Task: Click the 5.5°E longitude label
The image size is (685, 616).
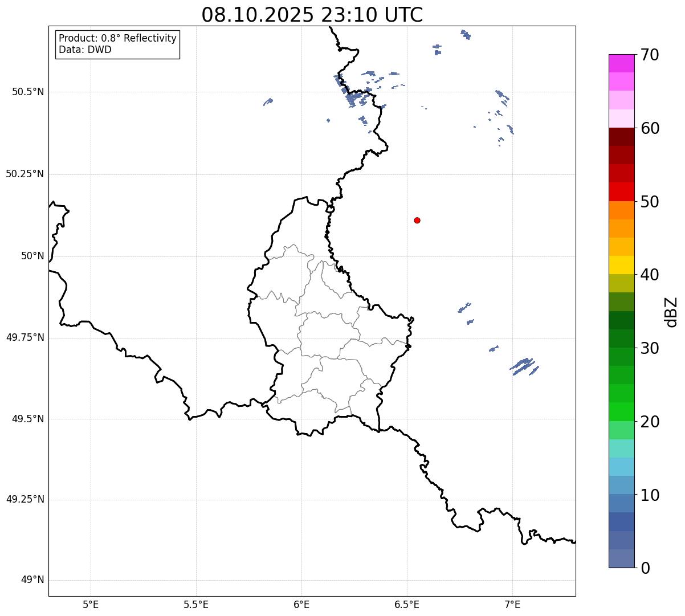Action: (x=196, y=604)
